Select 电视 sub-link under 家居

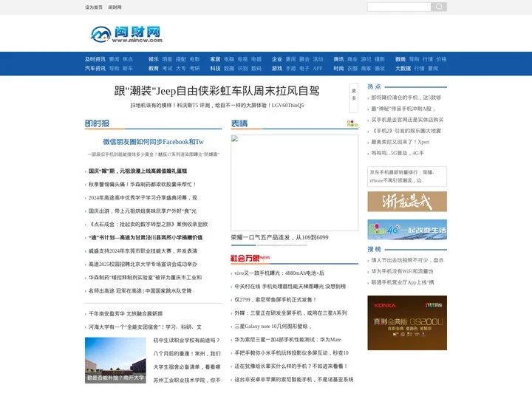[242, 59]
